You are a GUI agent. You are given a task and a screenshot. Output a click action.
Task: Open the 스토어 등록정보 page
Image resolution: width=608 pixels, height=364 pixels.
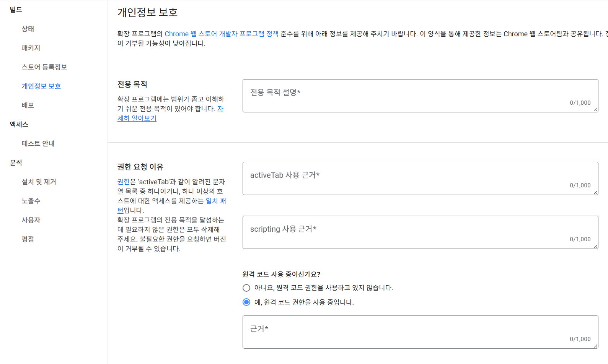[x=44, y=67]
